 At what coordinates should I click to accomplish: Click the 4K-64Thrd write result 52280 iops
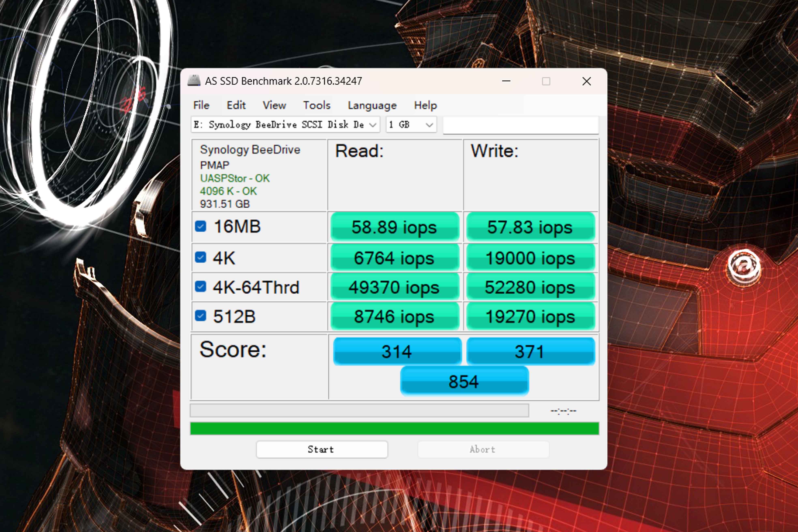point(530,287)
